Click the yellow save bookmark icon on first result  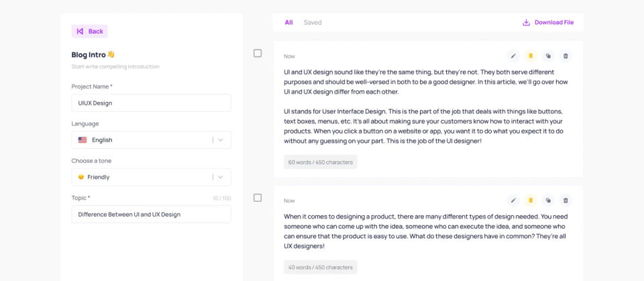pos(531,56)
